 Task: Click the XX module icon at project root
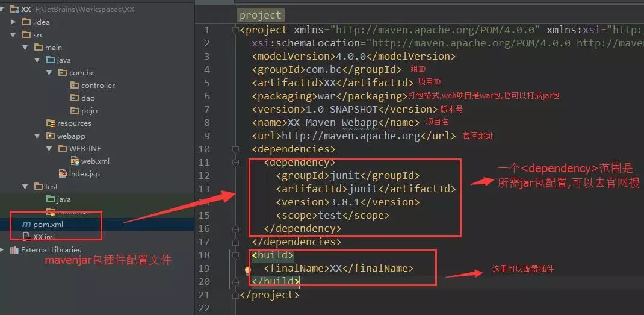click(14, 10)
